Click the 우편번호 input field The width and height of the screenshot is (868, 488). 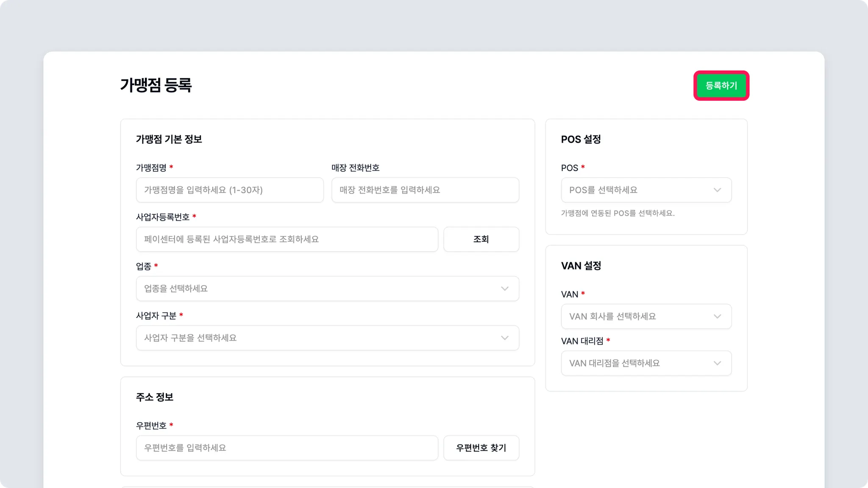(287, 448)
